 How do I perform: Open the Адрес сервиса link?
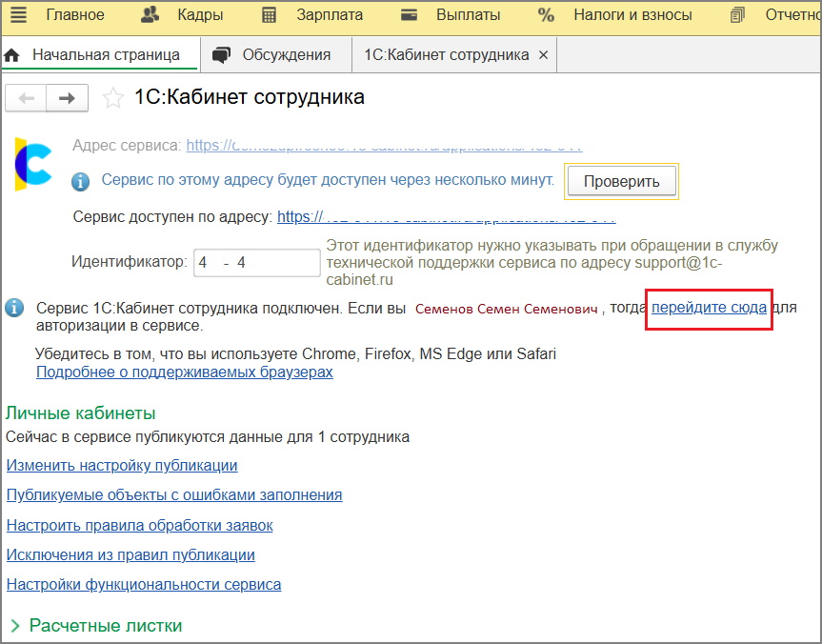pos(384,145)
